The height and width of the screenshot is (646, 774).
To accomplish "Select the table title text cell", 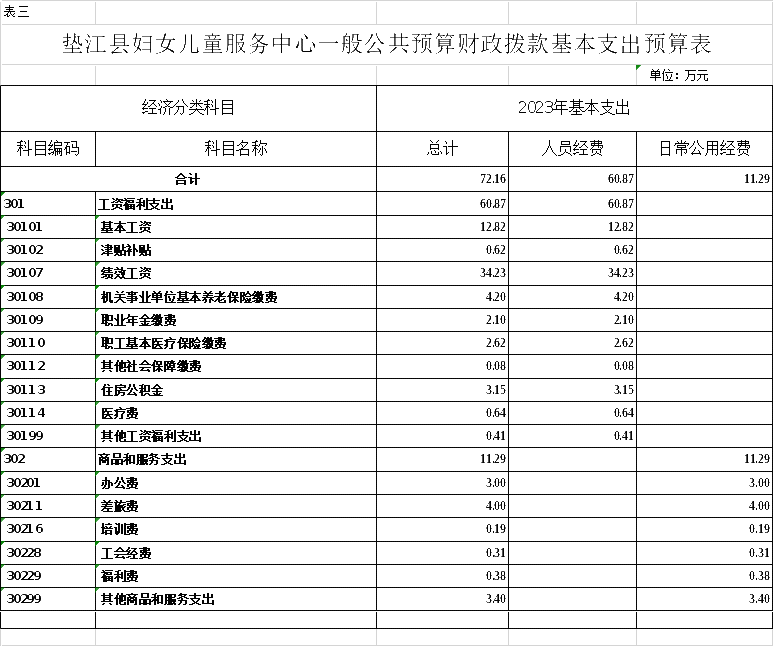I will 387,44.
